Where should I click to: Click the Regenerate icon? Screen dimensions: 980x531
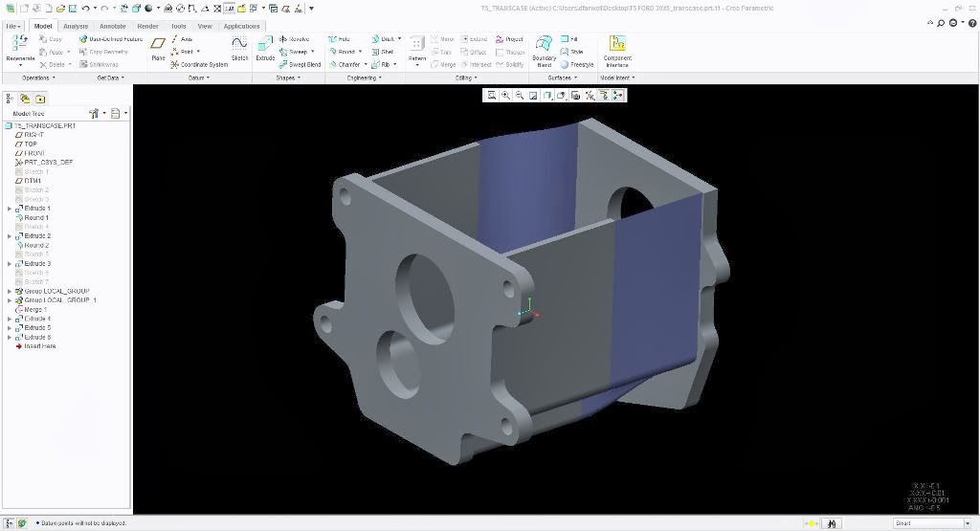pos(19,43)
